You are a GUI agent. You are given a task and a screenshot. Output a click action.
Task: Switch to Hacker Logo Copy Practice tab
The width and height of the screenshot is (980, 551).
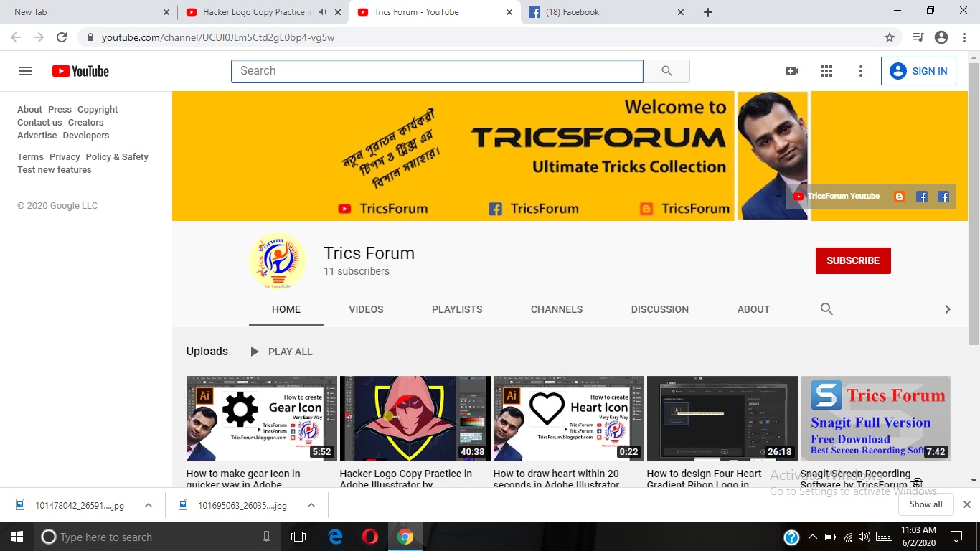click(263, 12)
